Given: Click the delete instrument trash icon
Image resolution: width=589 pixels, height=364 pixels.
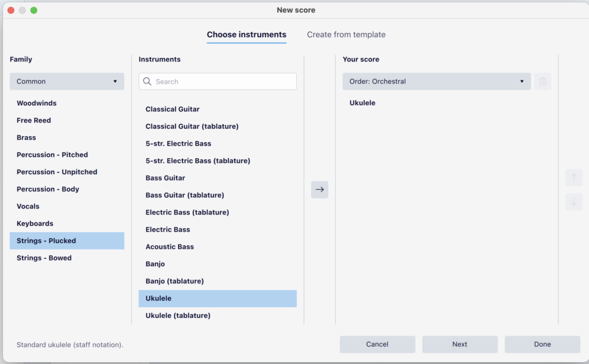Looking at the screenshot, I should 542,81.
